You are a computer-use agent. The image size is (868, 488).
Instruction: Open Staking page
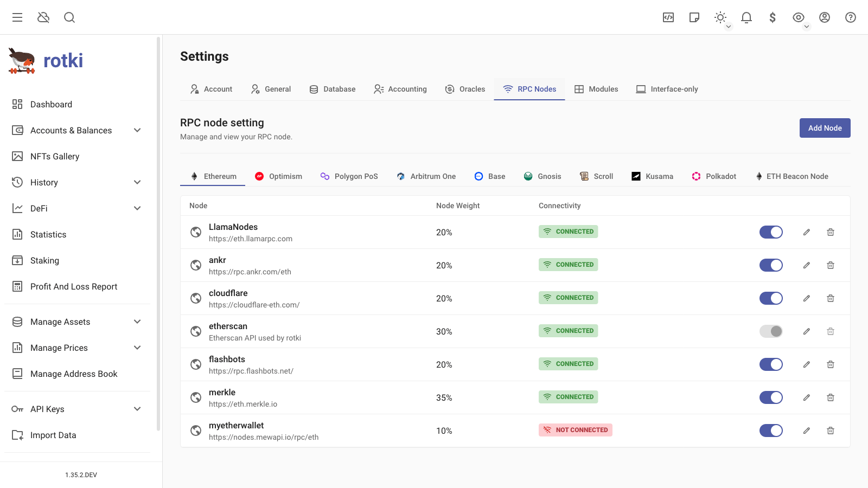point(77,260)
